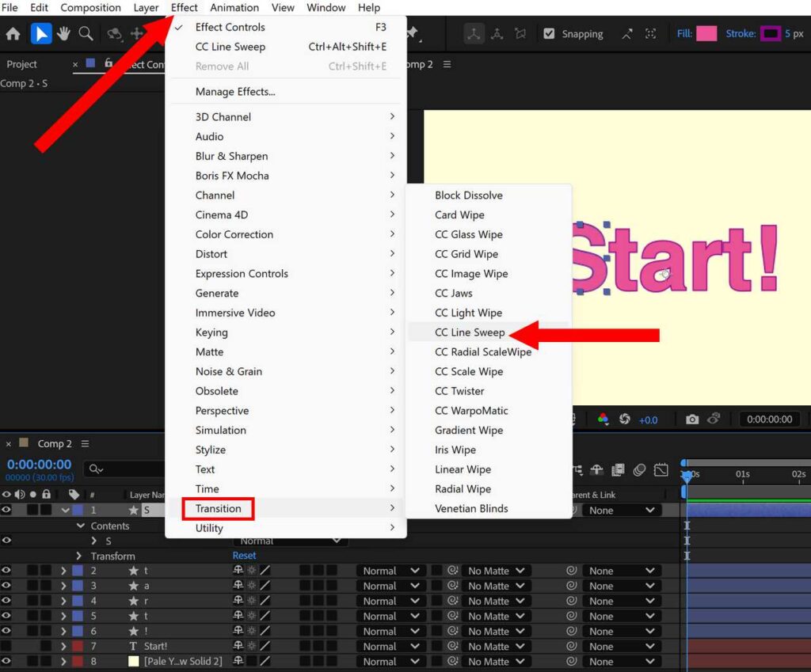Click the parent pick whip of layer 2

coord(572,571)
